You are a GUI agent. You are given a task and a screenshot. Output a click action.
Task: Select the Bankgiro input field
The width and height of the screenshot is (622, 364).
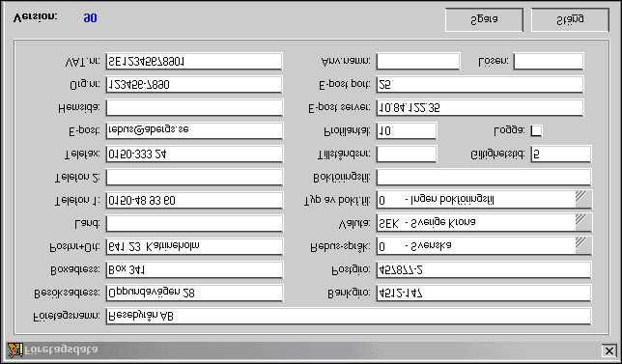click(x=484, y=293)
